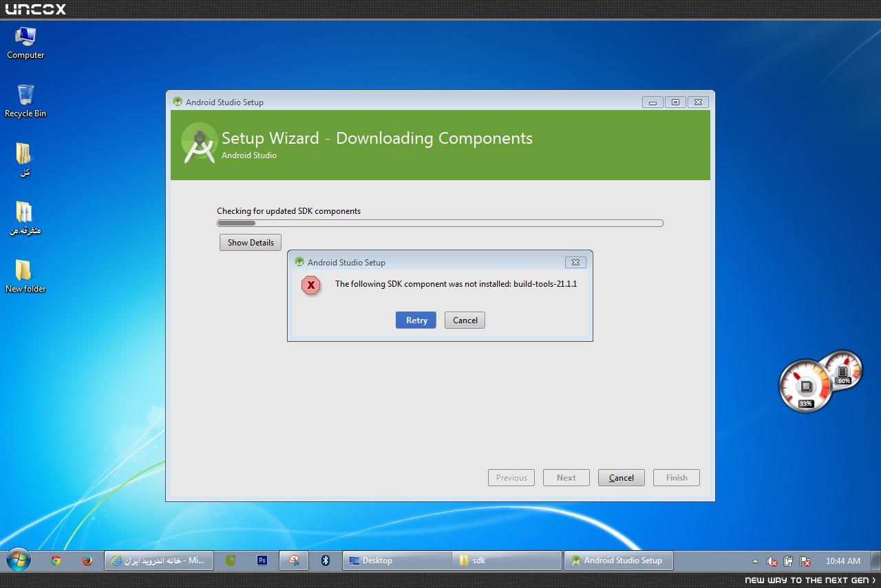
Task: Switch to Internet Explorer taskbar window
Action: point(158,560)
